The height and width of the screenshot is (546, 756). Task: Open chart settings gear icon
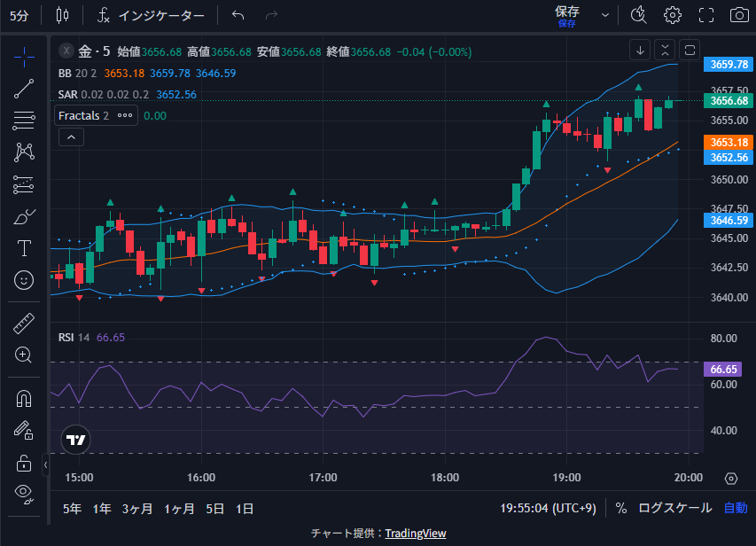point(673,15)
